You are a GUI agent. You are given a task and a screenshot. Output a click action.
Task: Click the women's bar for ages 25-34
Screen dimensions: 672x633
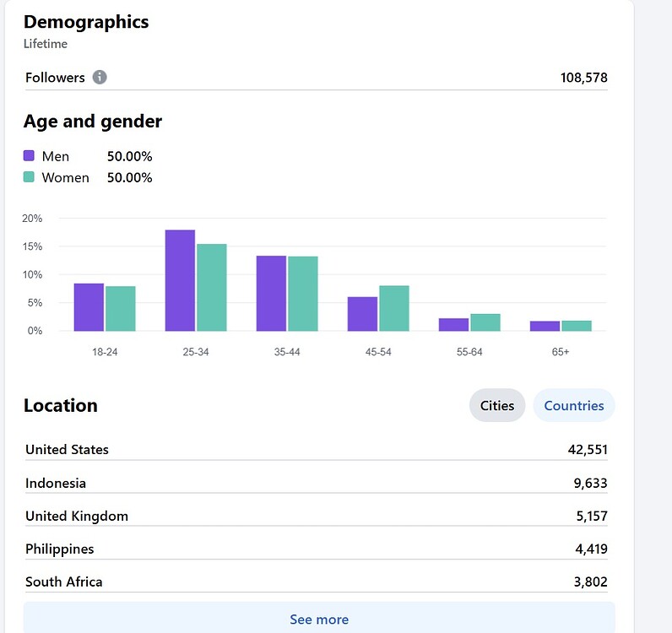pyautogui.click(x=211, y=288)
